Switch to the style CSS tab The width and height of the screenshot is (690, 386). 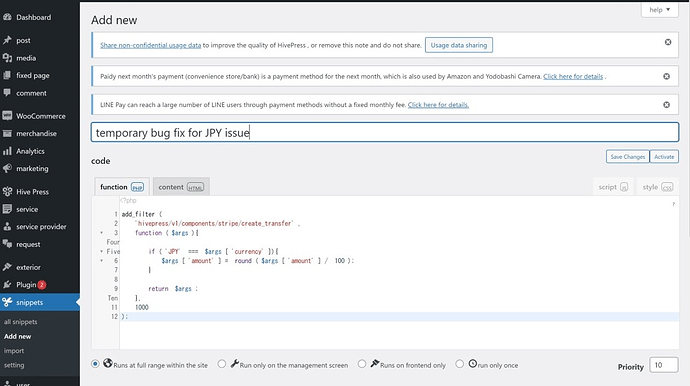point(657,187)
